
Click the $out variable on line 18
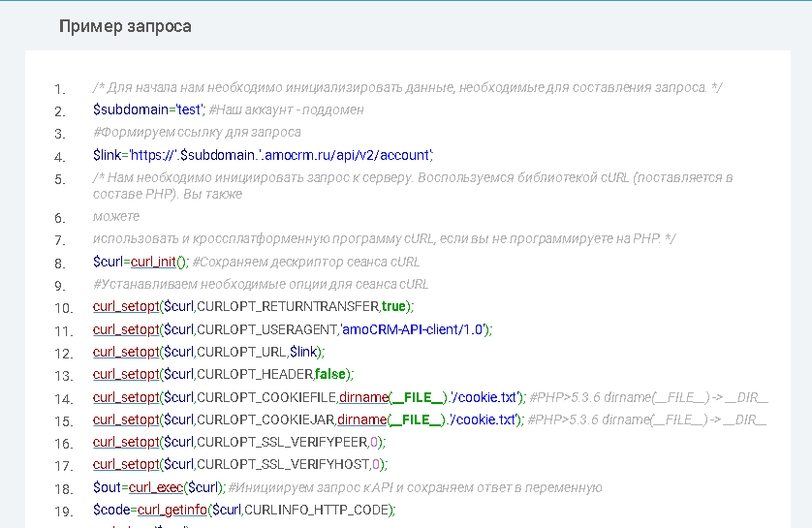click(x=107, y=487)
